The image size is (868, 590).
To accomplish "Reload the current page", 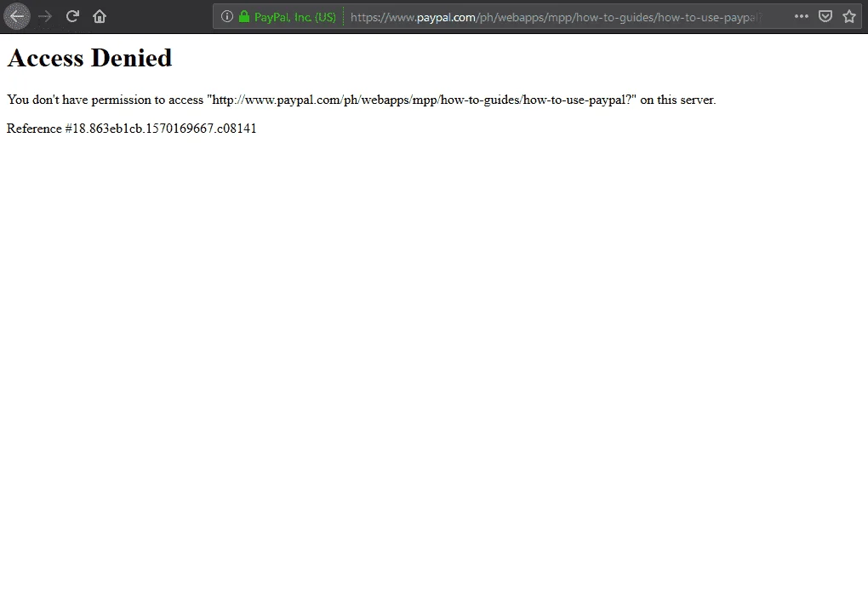I will pyautogui.click(x=72, y=17).
